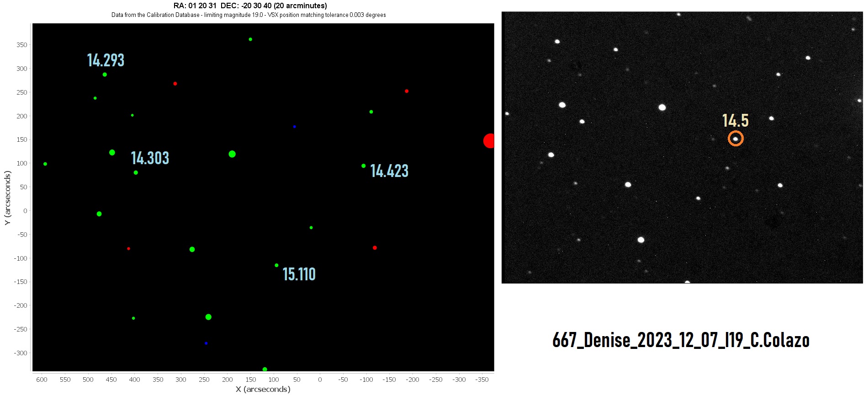Screen dimensions: 868x396
Task: Click the Calibration Database subtitle text
Action: (249, 15)
